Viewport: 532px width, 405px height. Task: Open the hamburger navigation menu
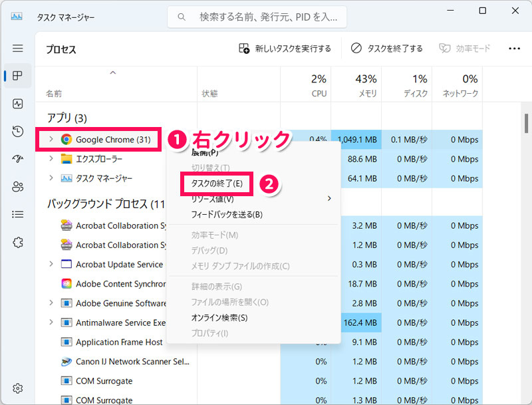point(18,48)
